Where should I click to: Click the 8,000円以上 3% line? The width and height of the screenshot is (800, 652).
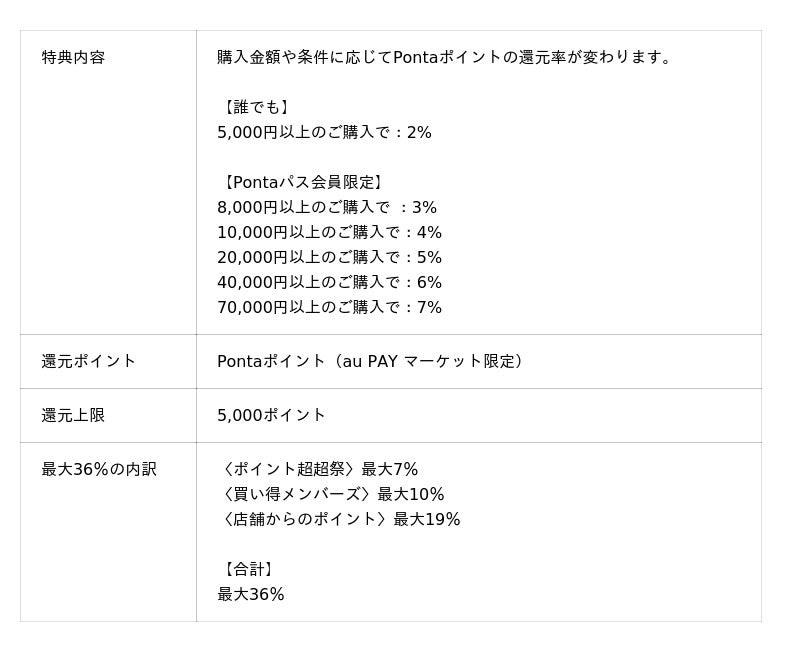pos(327,208)
